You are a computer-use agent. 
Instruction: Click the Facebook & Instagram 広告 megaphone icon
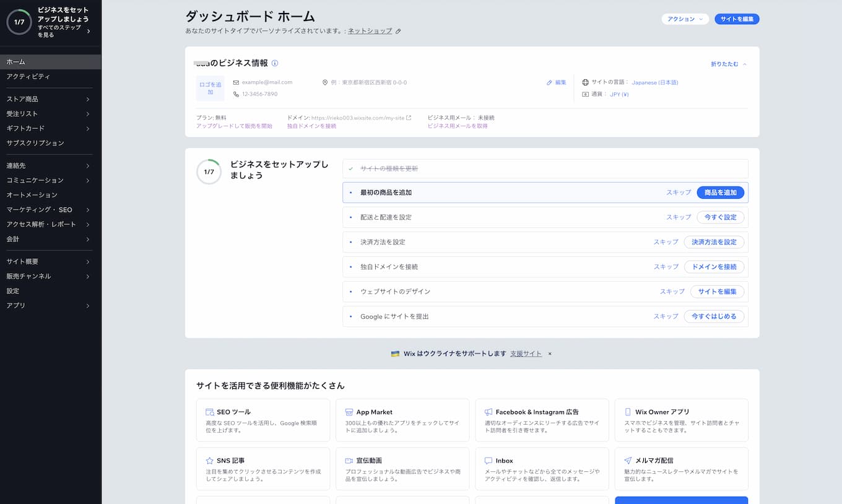click(488, 412)
